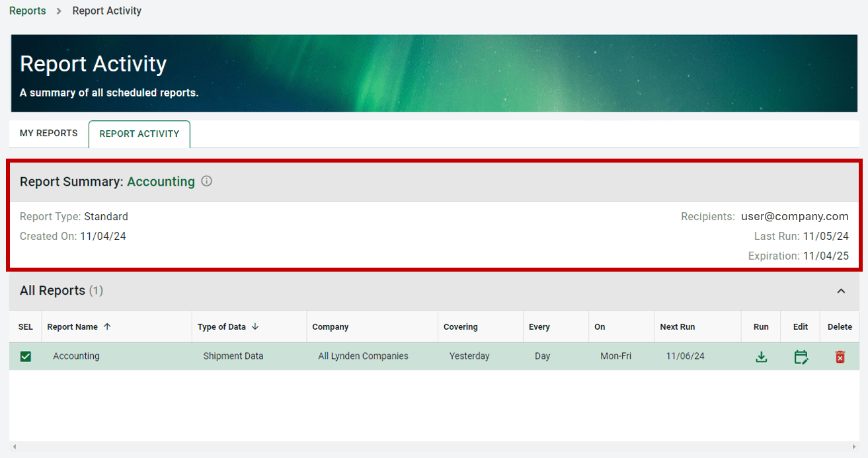Select the Accounting report name cell
The height and width of the screenshot is (458, 868).
[x=76, y=356]
